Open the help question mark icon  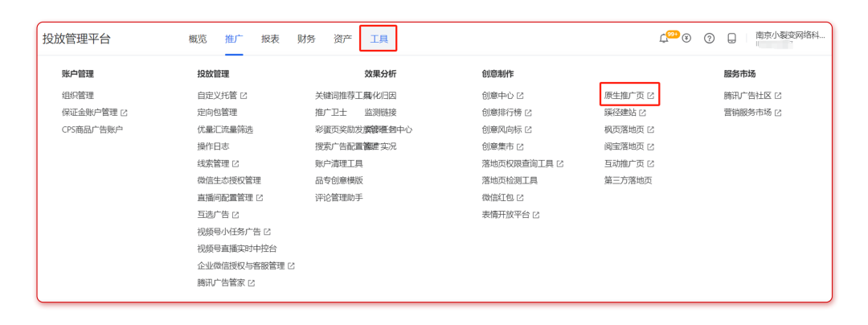tap(709, 39)
